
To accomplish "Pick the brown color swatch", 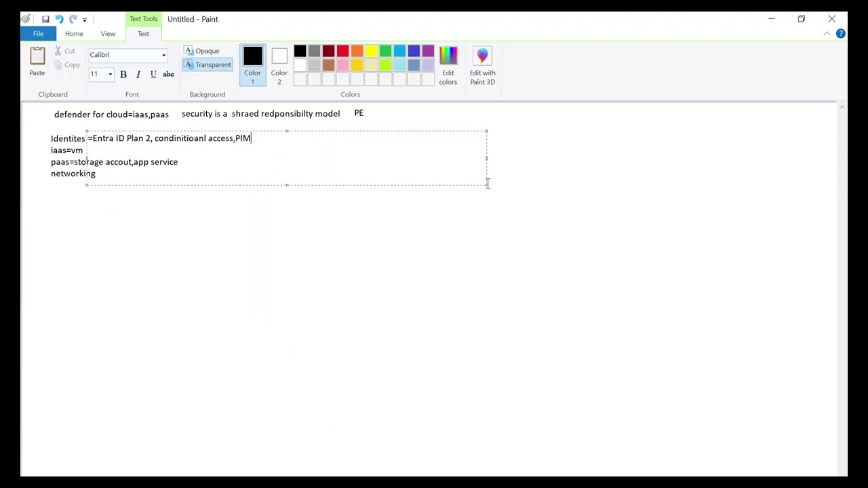I will 328,65.
